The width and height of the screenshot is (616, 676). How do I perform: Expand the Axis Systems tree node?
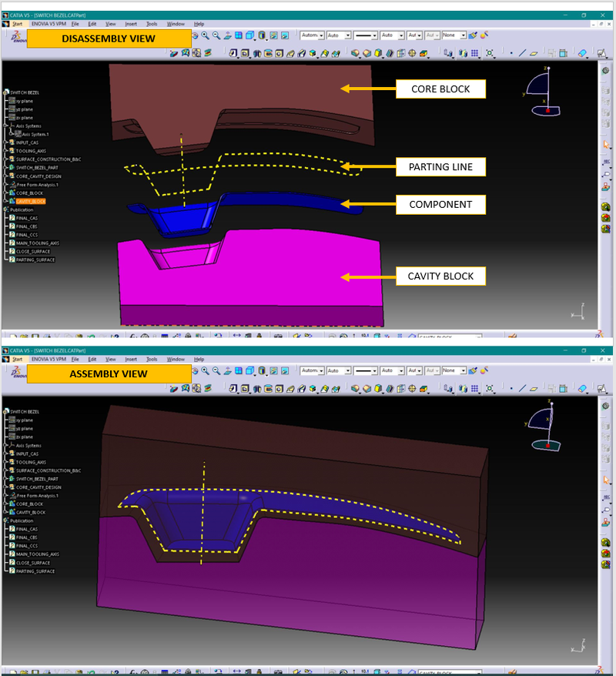click(5, 125)
